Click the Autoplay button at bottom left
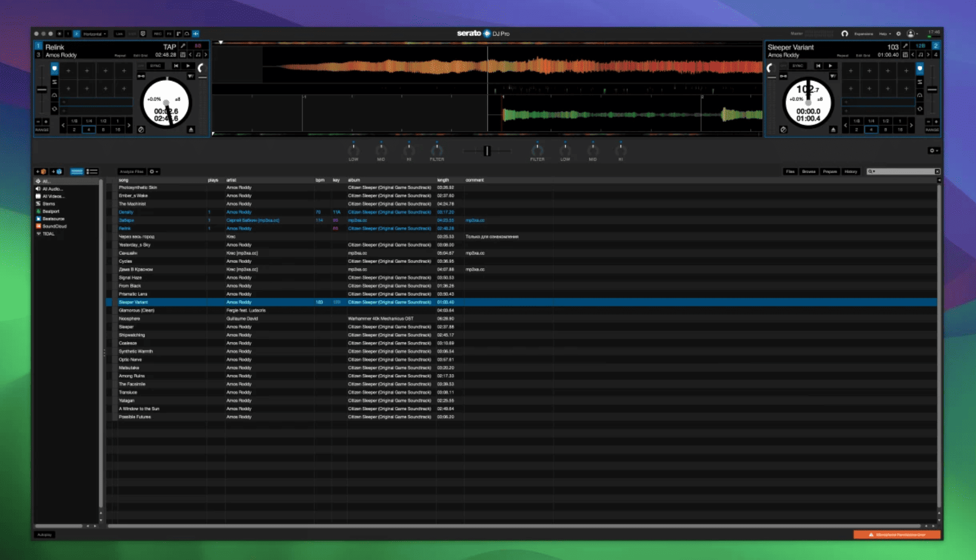The width and height of the screenshot is (976, 560). click(44, 535)
